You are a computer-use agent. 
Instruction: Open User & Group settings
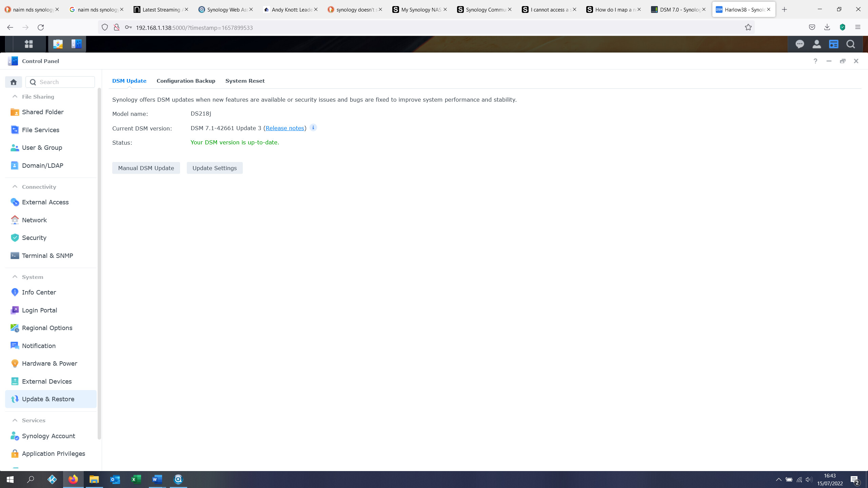[x=51, y=147]
